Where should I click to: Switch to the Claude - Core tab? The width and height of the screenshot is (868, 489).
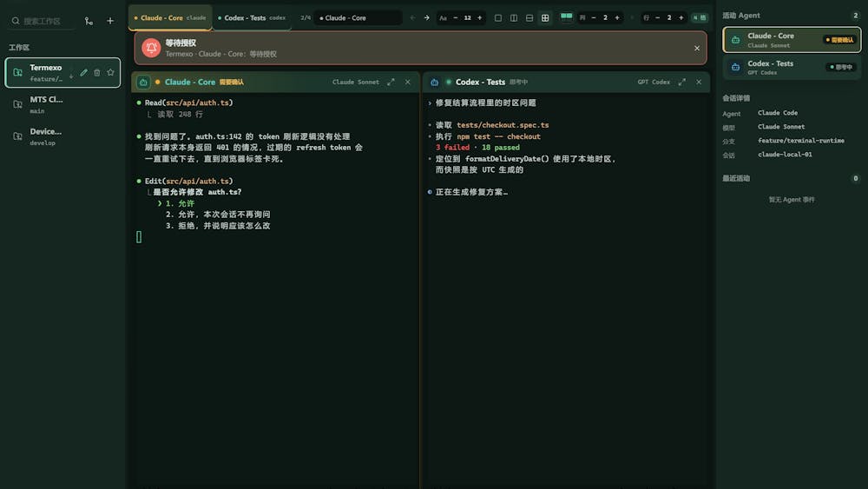coord(170,17)
